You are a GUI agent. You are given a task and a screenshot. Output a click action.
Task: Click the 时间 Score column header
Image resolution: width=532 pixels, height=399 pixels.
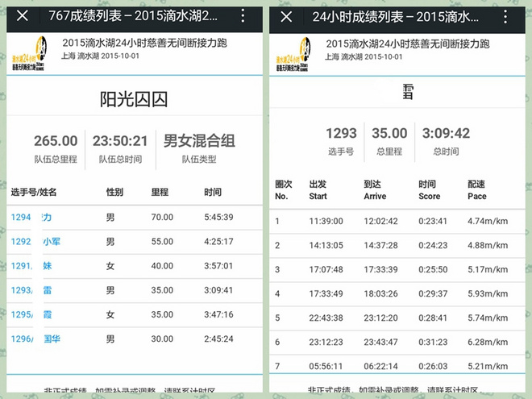[x=429, y=190]
